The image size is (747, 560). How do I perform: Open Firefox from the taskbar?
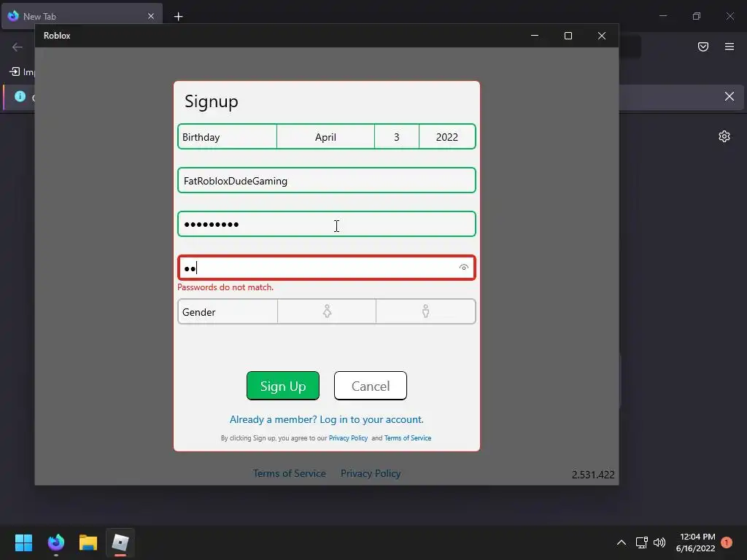click(x=55, y=542)
